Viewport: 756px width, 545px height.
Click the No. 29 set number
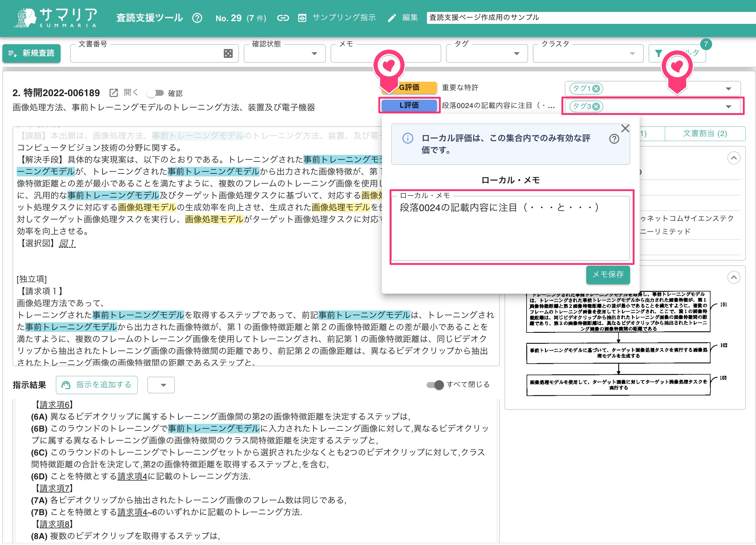228,18
